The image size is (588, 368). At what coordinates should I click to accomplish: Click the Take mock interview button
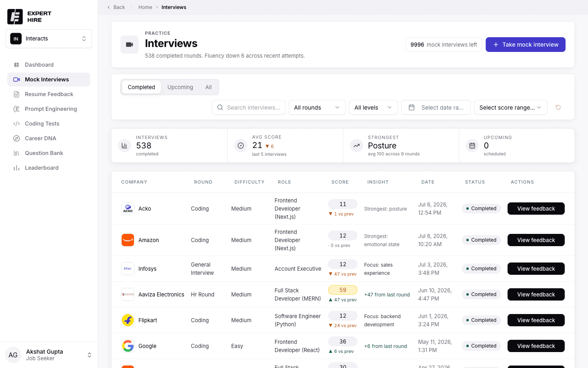[526, 45]
